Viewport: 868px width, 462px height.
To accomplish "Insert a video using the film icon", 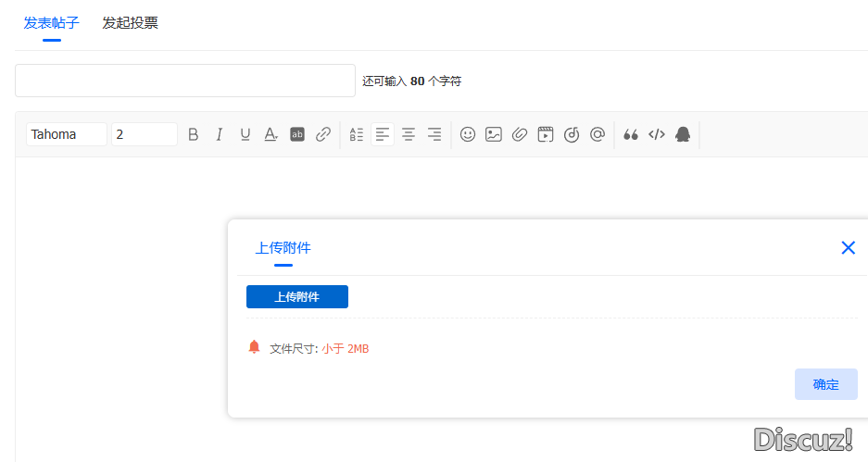I will pos(546,134).
